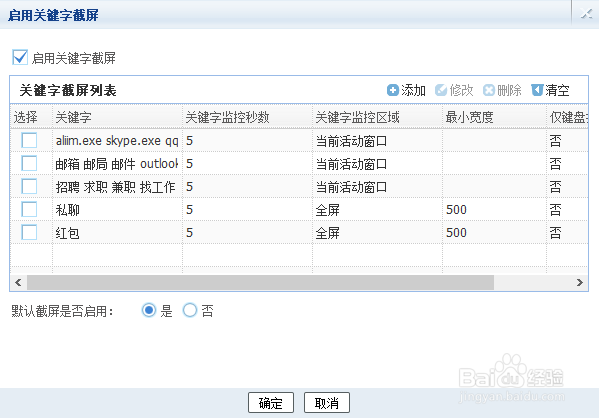Click the horizontal scrollbar thumb

point(260,282)
